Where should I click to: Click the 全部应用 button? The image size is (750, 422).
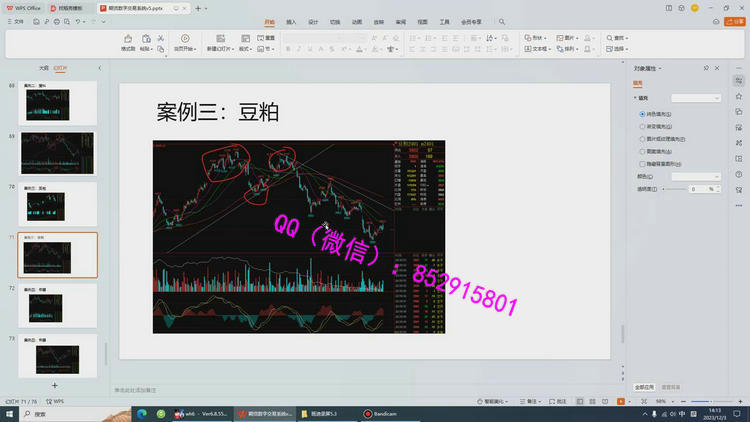coord(645,385)
